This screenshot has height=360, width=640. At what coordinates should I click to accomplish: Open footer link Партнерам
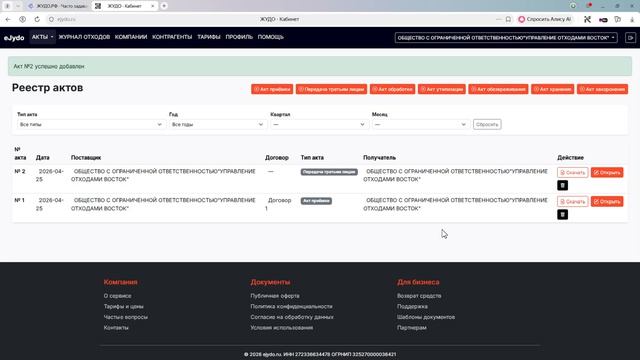[x=412, y=327]
